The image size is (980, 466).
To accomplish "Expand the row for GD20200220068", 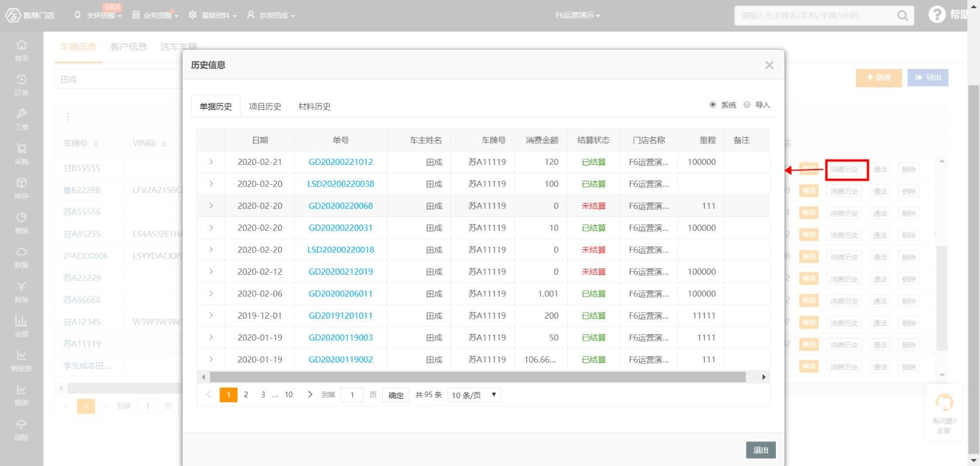I will 211,206.
